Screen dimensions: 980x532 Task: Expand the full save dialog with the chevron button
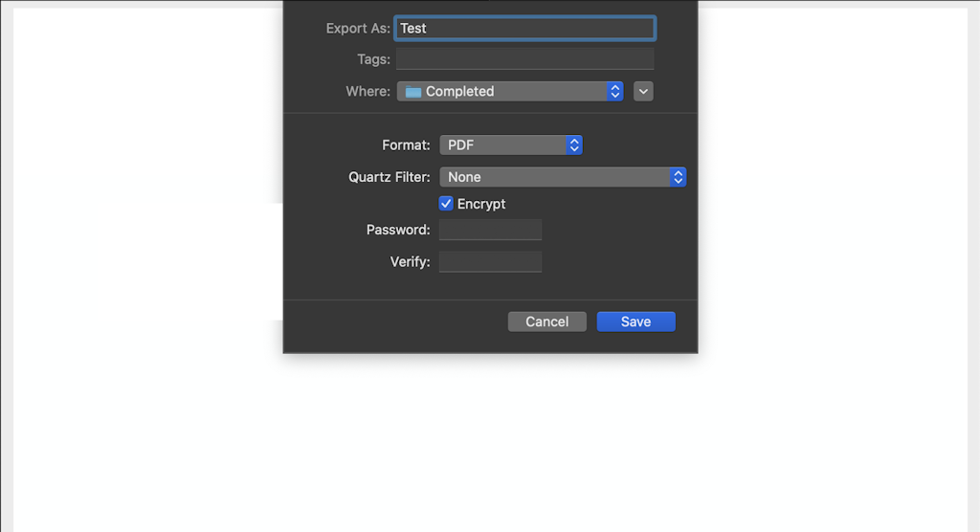point(643,92)
